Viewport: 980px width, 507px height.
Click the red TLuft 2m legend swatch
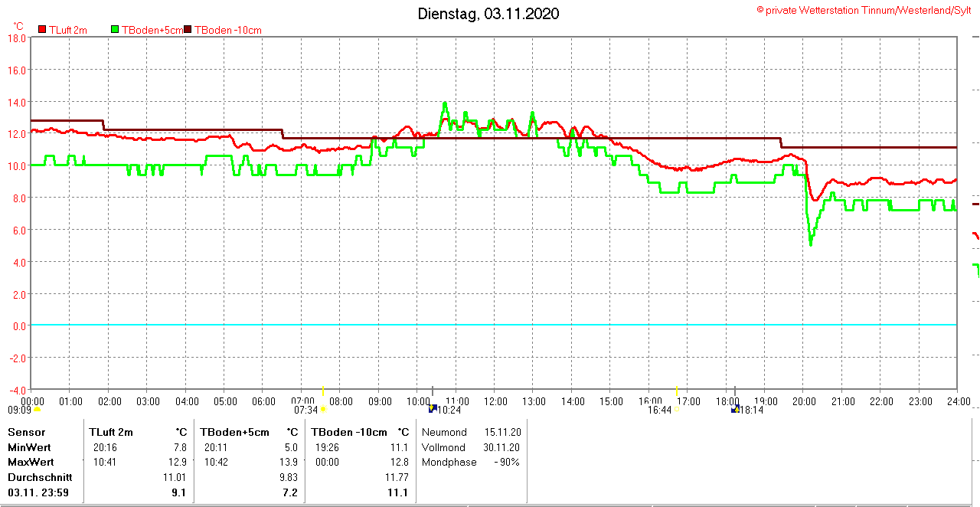pos(42,30)
